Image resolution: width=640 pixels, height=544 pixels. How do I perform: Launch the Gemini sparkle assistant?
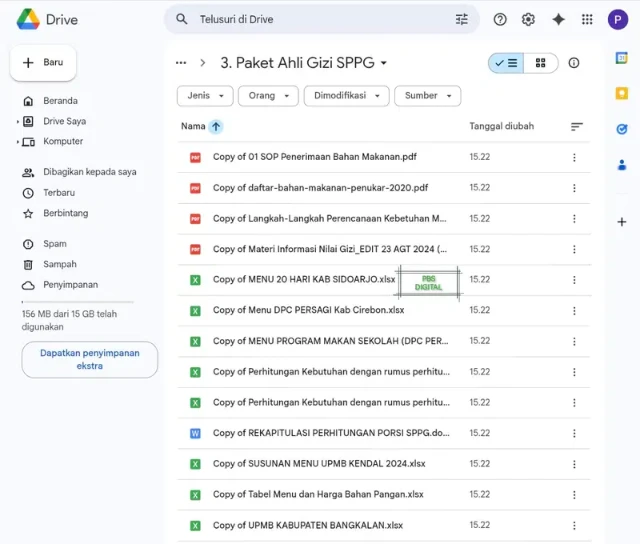[558, 19]
